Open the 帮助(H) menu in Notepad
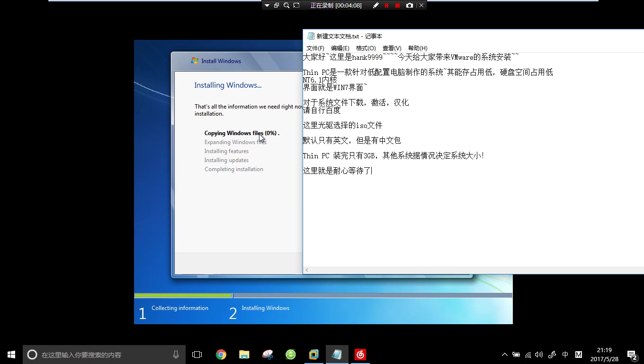This screenshot has height=364, width=644. point(418,48)
